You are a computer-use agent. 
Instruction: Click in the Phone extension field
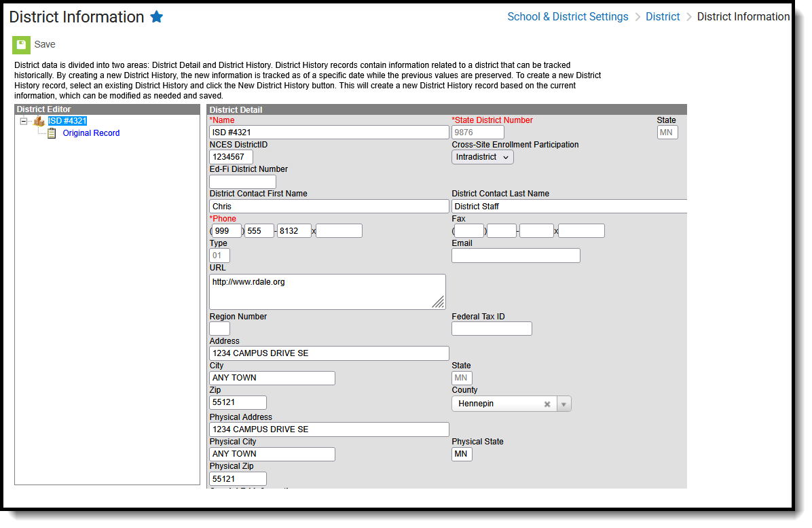coord(339,230)
